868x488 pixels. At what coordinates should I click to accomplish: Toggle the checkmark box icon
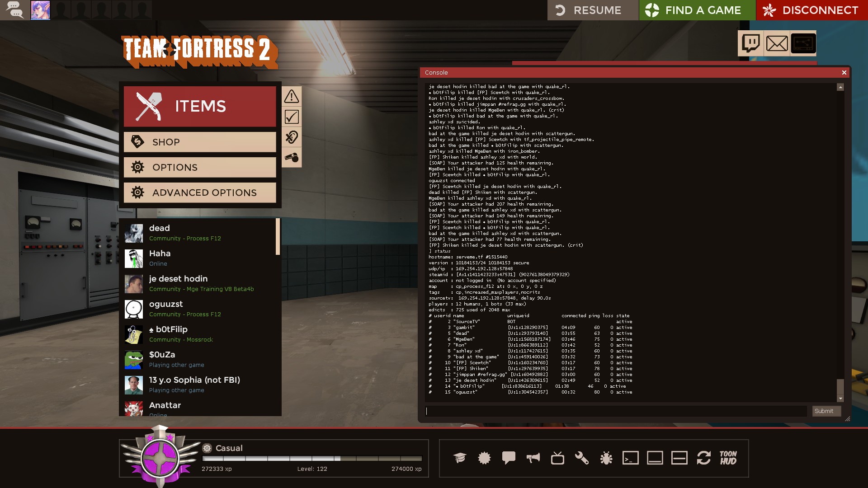[x=292, y=117]
